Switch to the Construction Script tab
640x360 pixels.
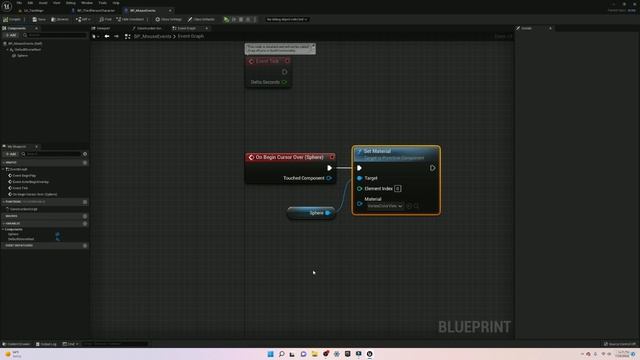click(147, 28)
